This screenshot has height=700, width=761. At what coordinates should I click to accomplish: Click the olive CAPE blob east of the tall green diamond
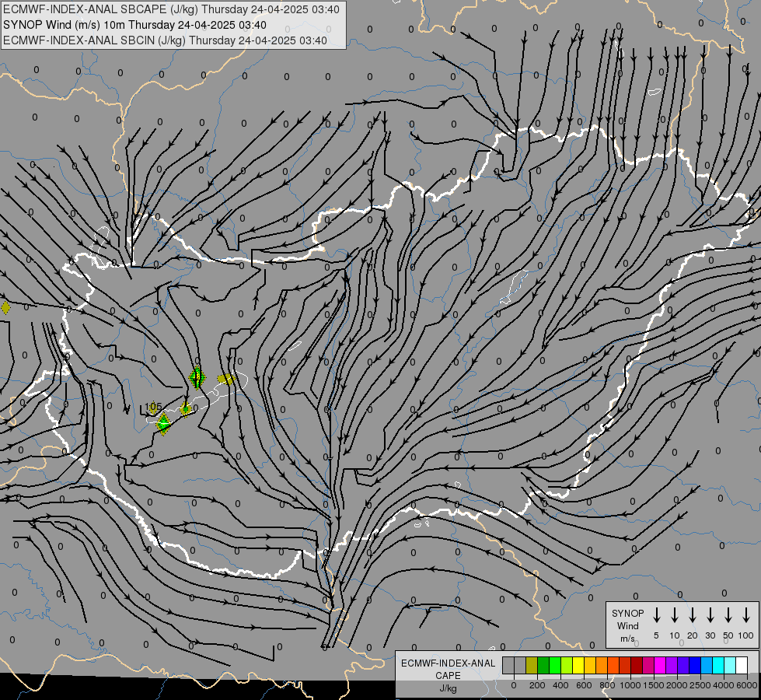[226, 379]
